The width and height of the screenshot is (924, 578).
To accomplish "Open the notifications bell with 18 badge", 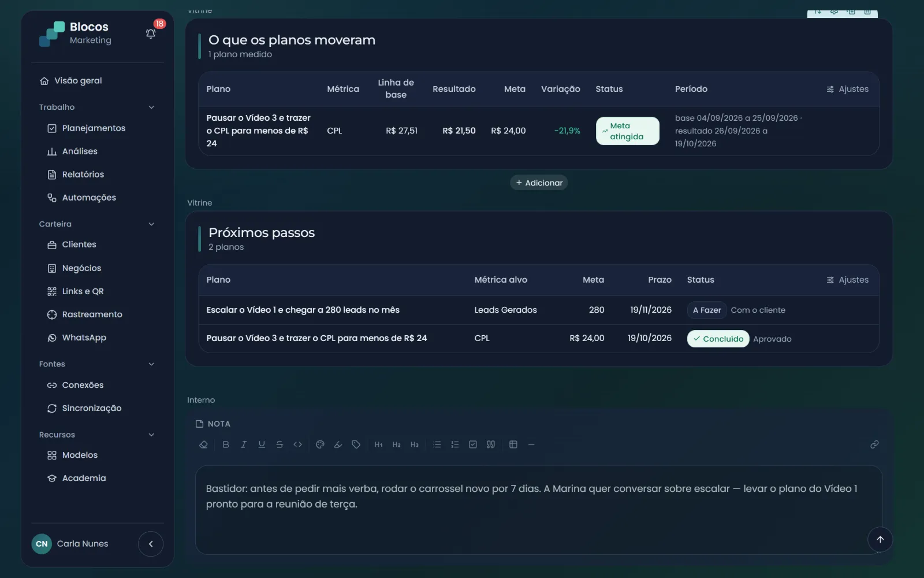I will tap(151, 34).
